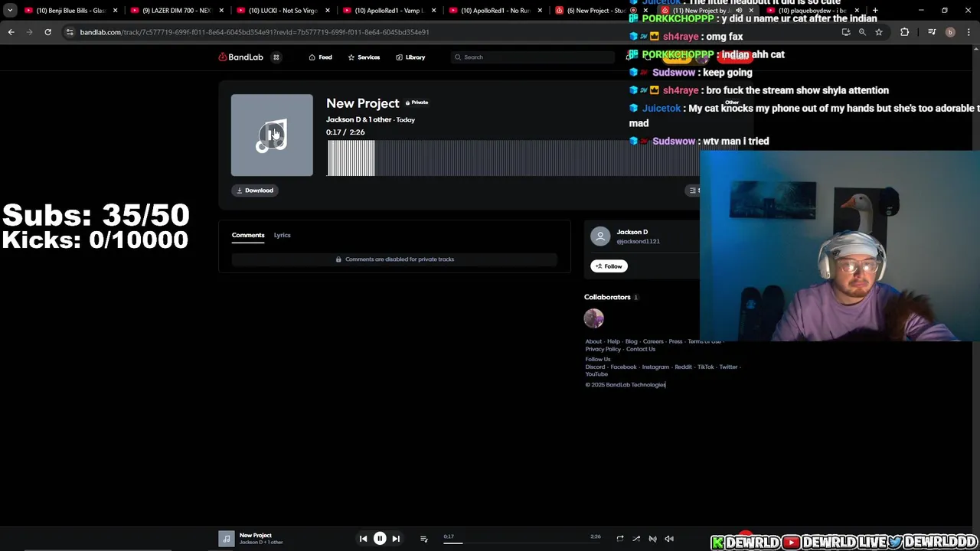The height and width of the screenshot is (551, 980).
Task: Open the About footer link
Action: coord(593,341)
